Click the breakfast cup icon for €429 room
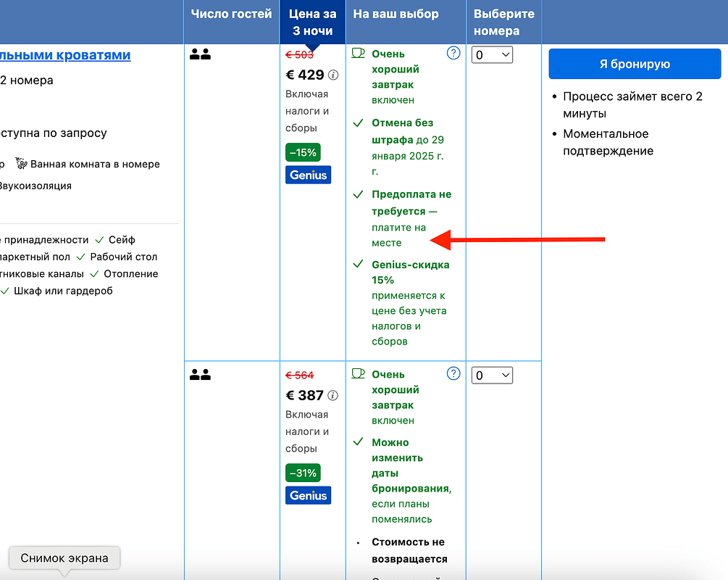 coord(356,53)
